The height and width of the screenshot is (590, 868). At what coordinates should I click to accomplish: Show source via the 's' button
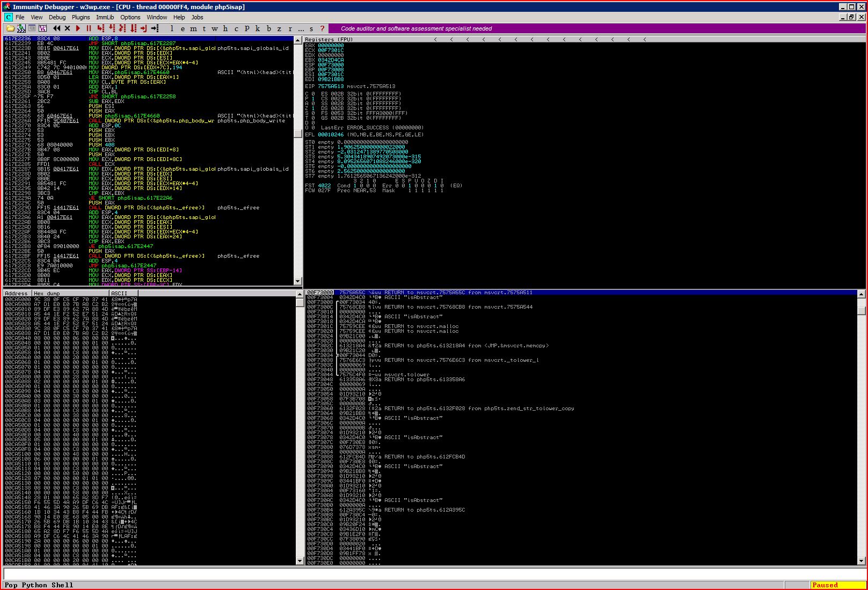(311, 28)
